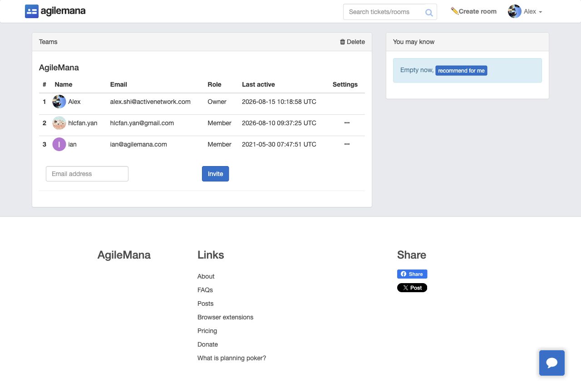Click hlcfan.yan's avatar picture

click(59, 123)
